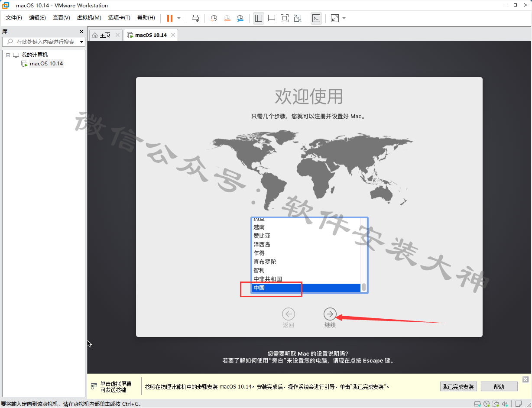Click the 返回 back arrow button
The height and width of the screenshot is (408, 532).
point(289,314)
